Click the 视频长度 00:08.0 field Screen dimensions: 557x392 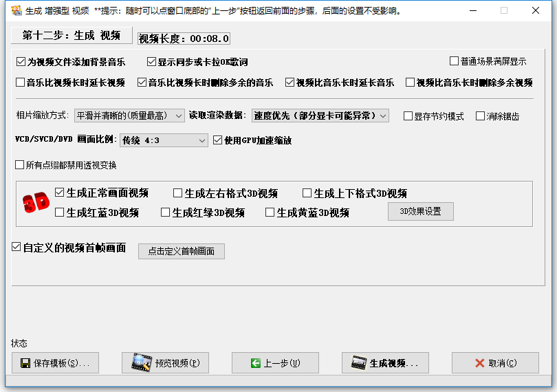point(184,39)
